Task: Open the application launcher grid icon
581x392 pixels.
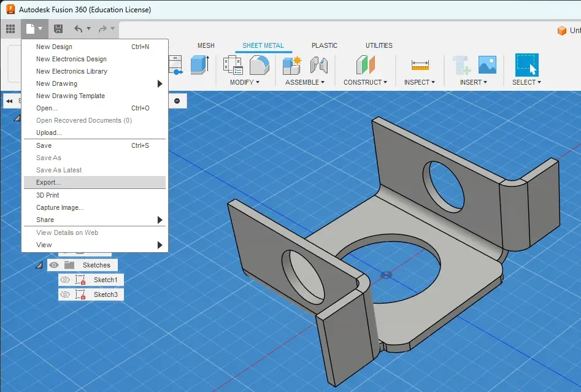Action: [x=10, y=28]
